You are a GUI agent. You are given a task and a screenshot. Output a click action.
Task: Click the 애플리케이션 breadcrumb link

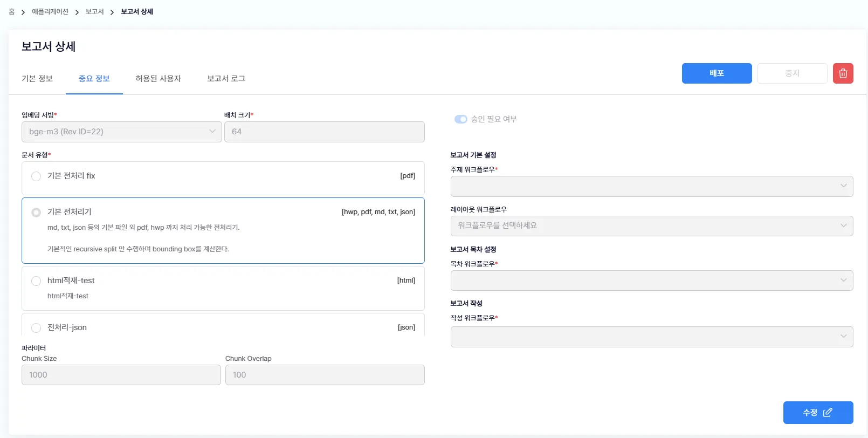pos(50,12)
